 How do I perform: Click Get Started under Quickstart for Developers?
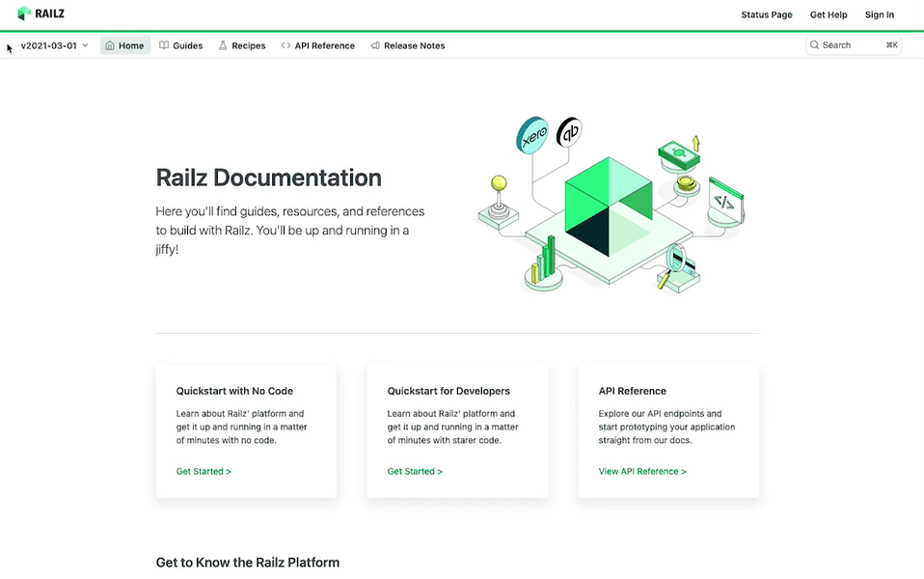pyautogui.click(x=415, y=471)
